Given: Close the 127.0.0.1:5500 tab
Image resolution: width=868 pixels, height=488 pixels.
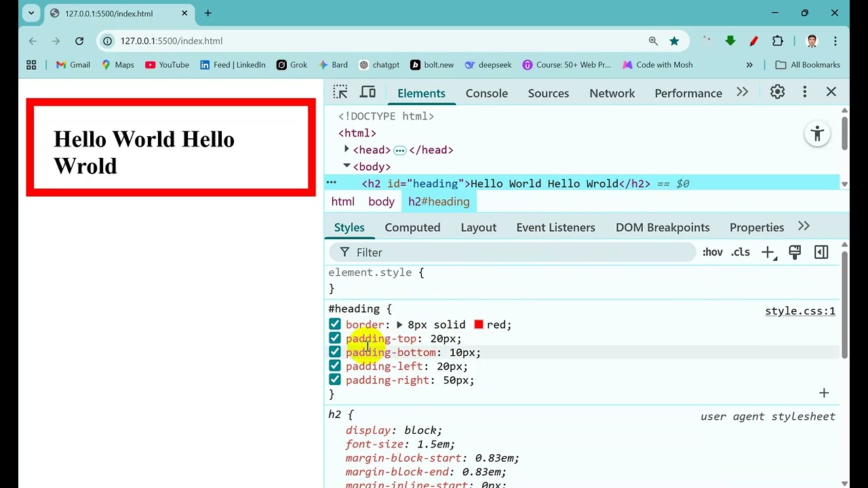Looking at the screenshot, I should 186,13.
